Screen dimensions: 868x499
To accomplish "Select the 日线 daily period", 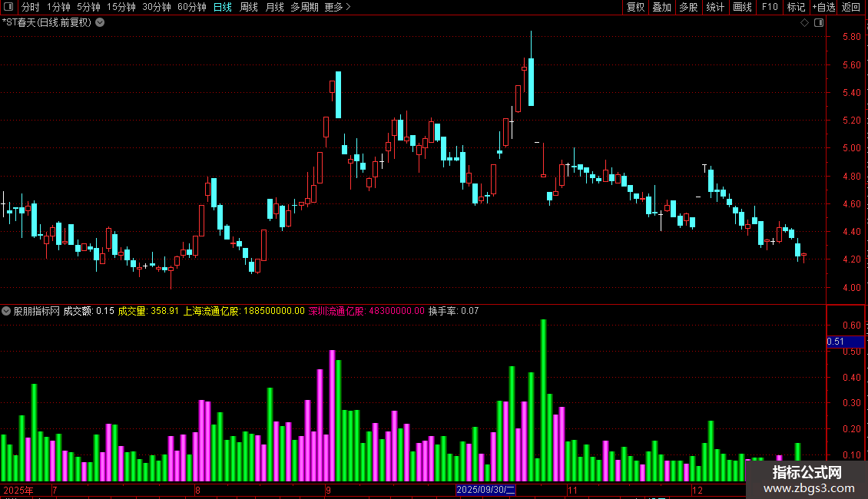I will tap(223, 7).
